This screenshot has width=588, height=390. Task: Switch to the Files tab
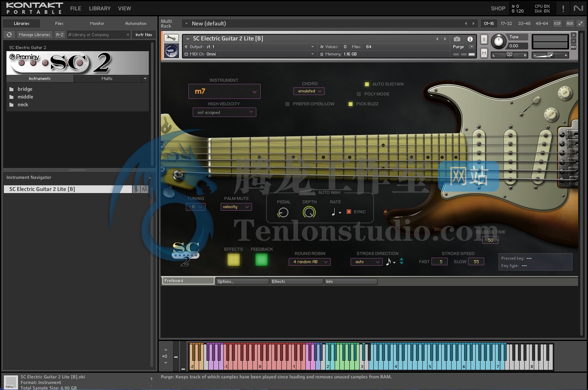click(x=59, y=24)
